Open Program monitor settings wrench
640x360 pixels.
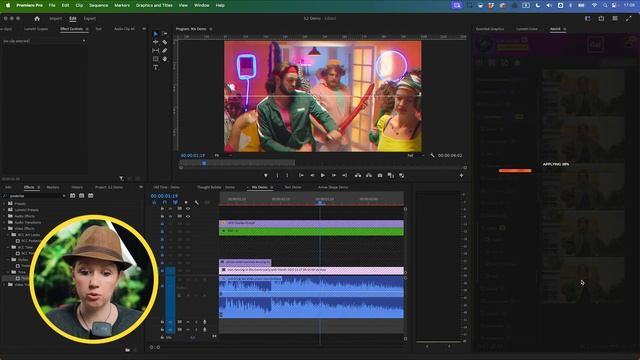point(432,156)
